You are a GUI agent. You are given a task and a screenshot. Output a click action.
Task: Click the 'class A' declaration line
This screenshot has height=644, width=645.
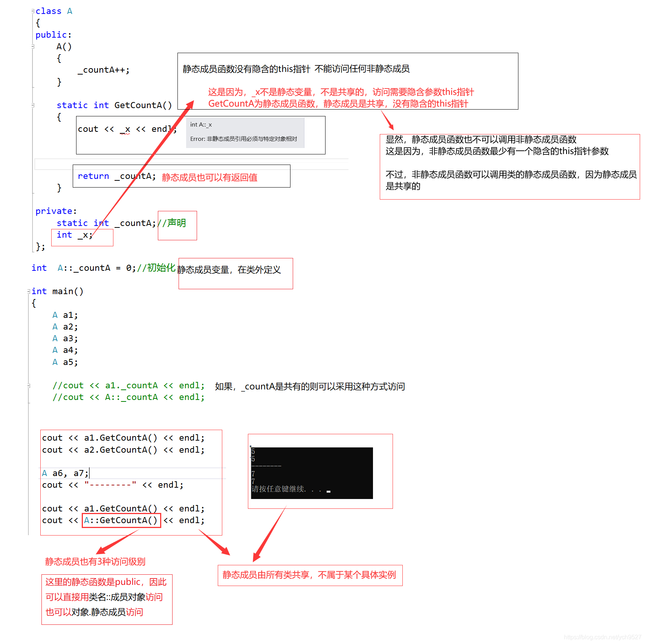pyautogui.click(x=54, y=11)
